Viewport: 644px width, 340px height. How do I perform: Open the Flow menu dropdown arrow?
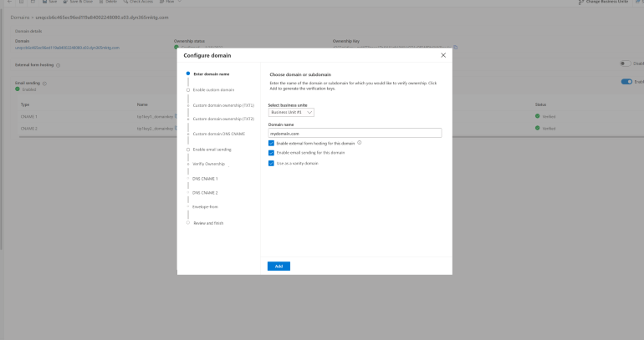[x=180, y=2]
